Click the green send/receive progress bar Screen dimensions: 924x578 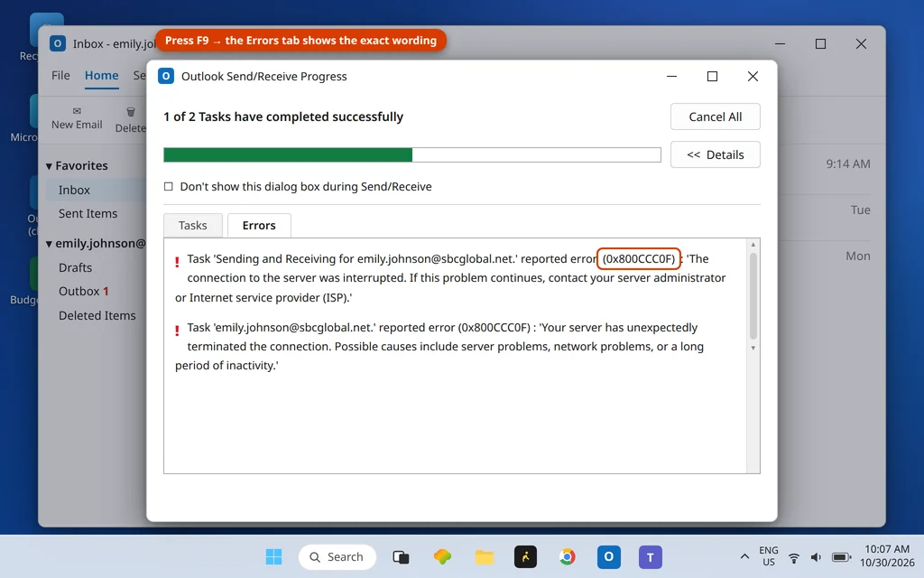pyautogui.click(x=411, y=154)
